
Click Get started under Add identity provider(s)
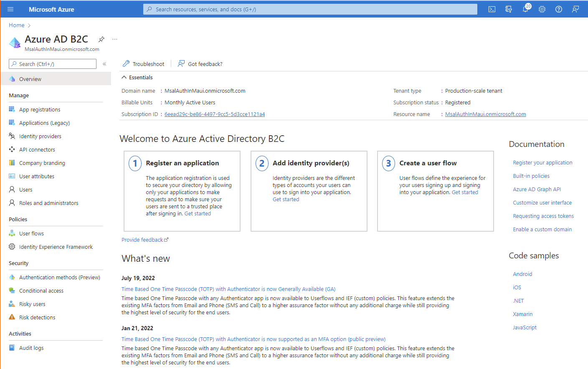pyautogui.click(x=286, y=199)
